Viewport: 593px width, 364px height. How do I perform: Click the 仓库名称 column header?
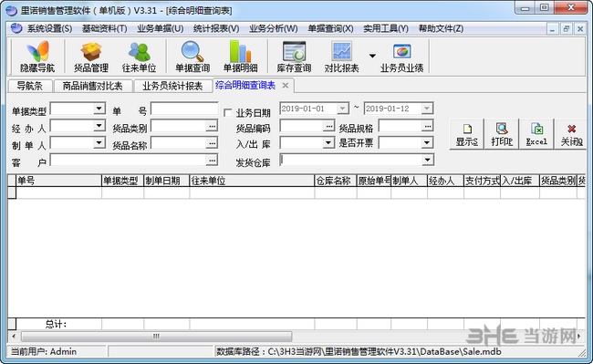[x=336, y=181]
